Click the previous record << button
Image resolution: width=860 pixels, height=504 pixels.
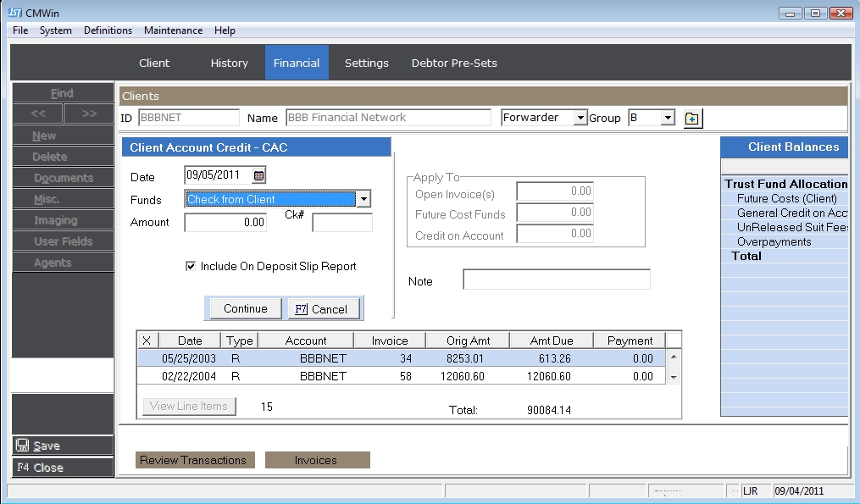pyautogui.click(x=38, y=114)
